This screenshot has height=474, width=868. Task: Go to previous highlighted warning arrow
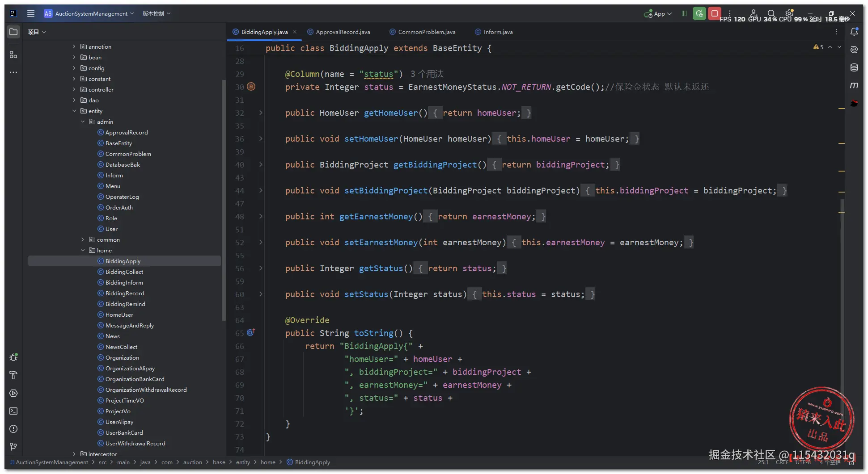tap(830, 47)
